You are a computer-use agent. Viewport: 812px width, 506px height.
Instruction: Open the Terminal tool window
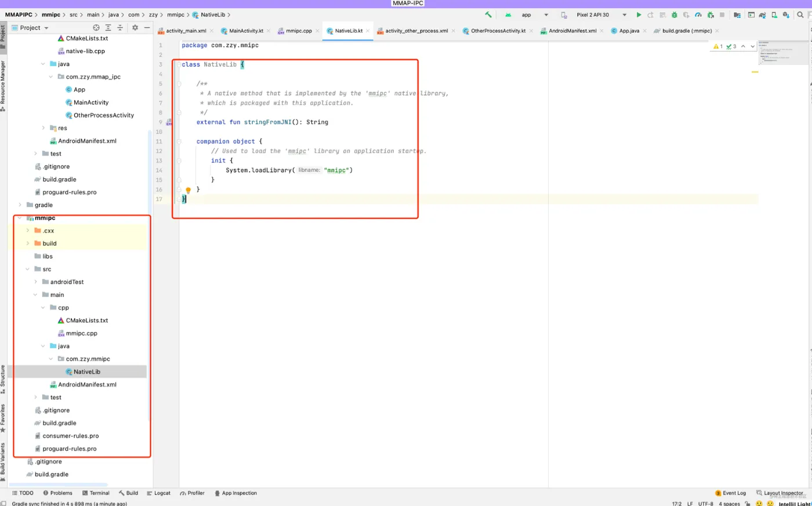[96, 493]
